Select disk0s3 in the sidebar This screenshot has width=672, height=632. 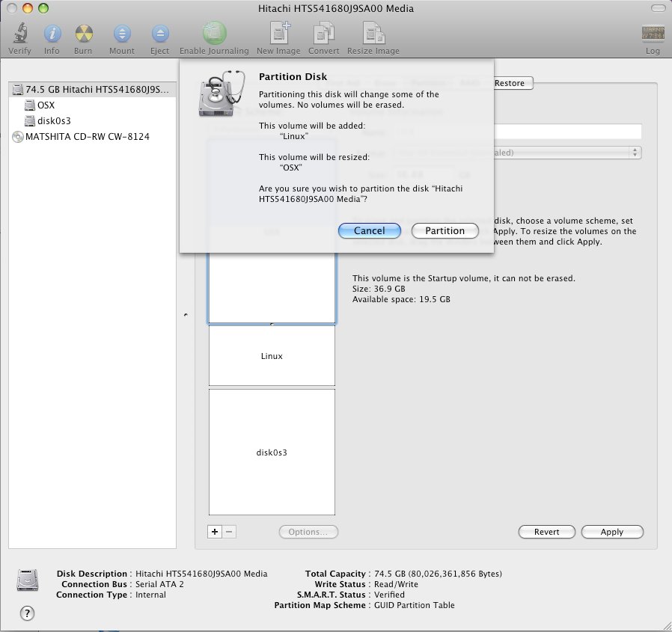click(x=92, y=121)
